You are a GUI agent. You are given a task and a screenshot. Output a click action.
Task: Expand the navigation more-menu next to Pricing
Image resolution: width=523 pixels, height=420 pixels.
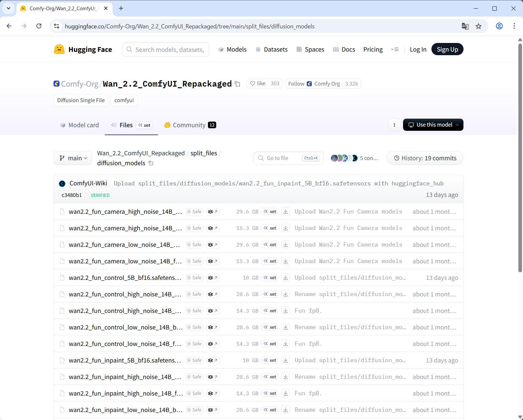point(395,49)
